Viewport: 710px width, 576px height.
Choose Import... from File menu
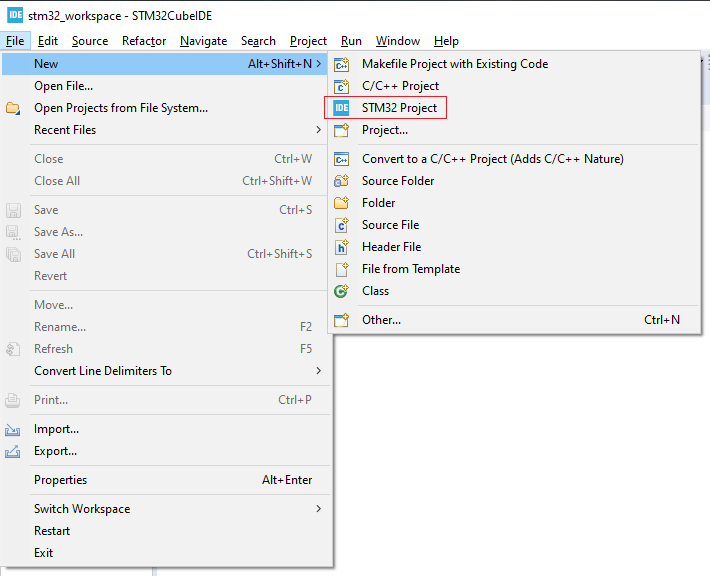[x=165, y=429]
